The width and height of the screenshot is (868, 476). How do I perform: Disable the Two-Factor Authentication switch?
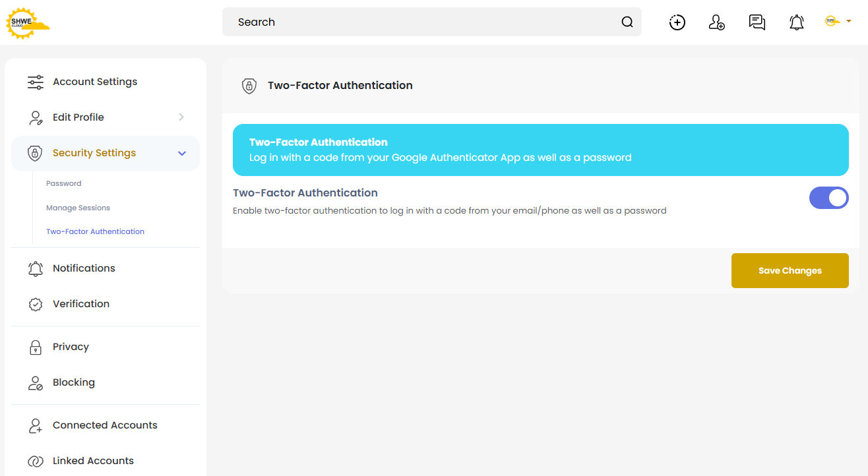[x=829, y=198]
